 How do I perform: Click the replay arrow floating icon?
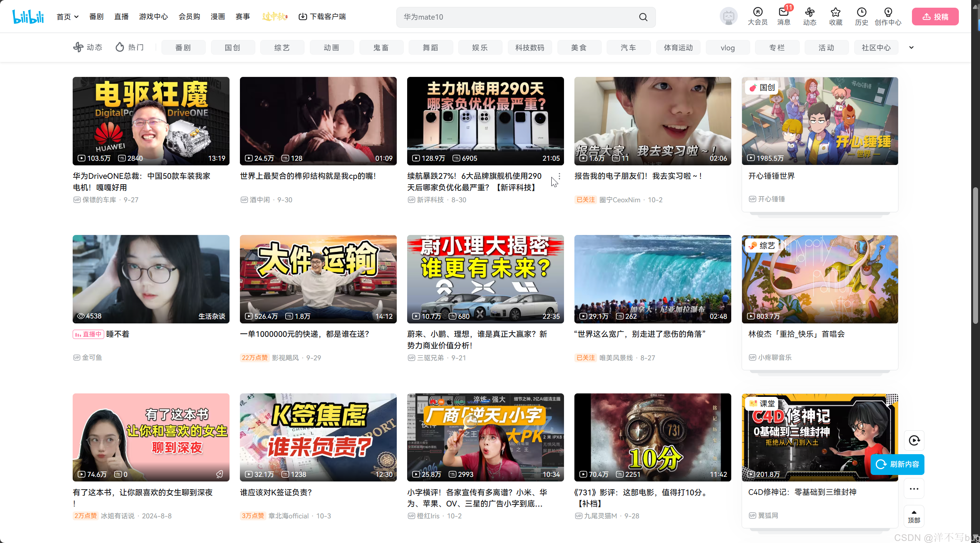click(914, 440)
